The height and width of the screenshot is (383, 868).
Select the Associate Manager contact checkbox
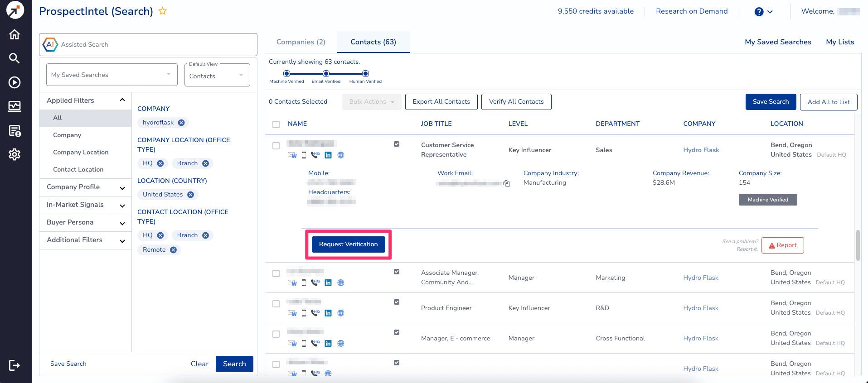(276, 273)
